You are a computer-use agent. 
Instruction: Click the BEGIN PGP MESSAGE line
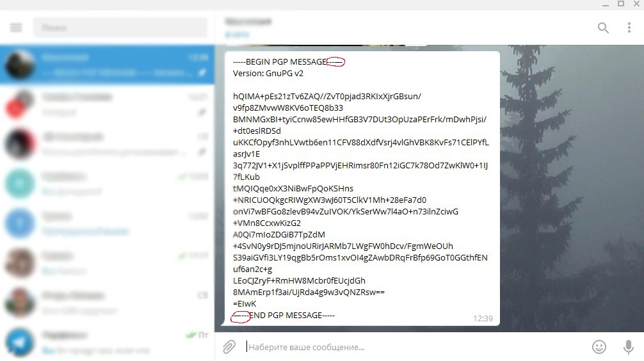point(289,61)
